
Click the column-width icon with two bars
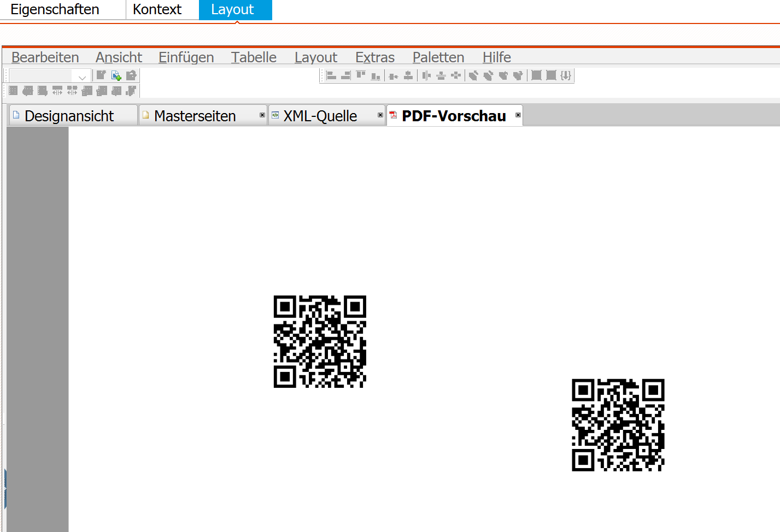(x=72, y=91)
